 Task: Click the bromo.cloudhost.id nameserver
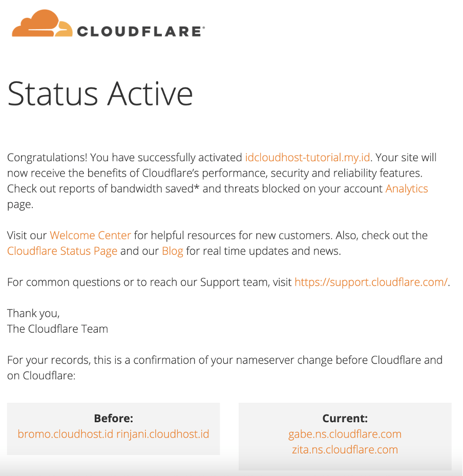coord(66,434)
